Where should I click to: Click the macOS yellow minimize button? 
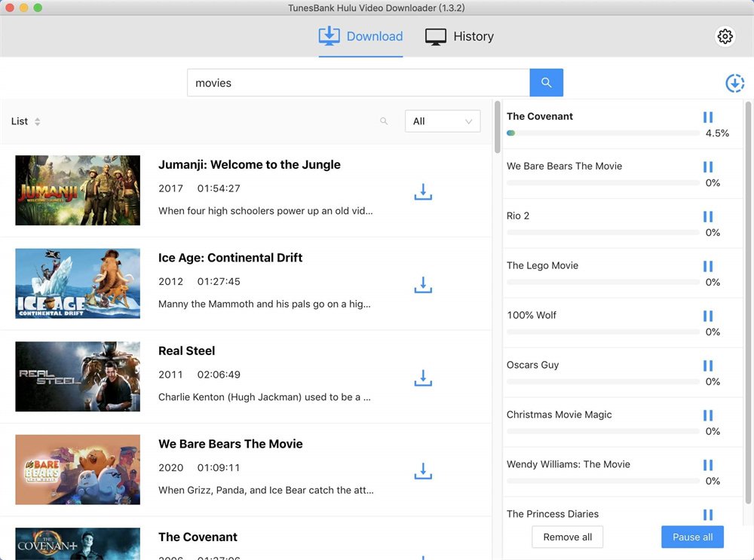tap(23, 8)
